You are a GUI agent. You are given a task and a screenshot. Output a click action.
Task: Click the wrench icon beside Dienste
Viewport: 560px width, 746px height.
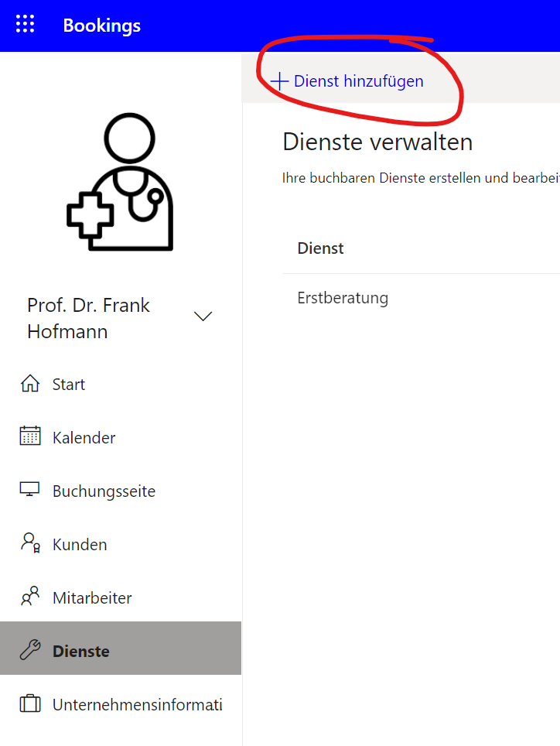click(30, 651)
